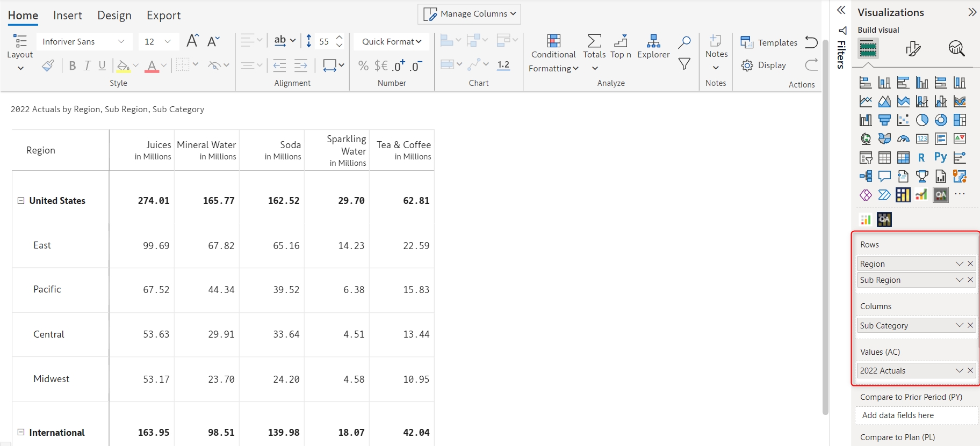Viewport: 980px width, 446px height.
Task: Collapse the United States row group
Action: click(x=21, y=201)
